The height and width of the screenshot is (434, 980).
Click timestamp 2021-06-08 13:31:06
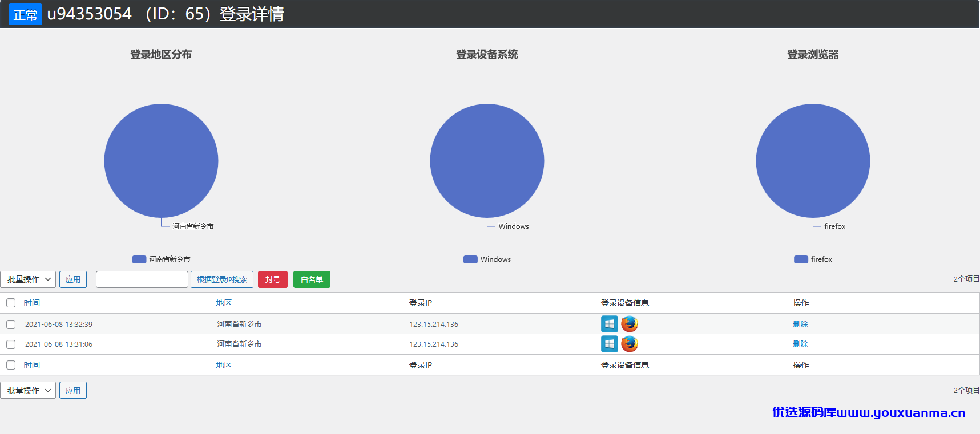(59, 344)
